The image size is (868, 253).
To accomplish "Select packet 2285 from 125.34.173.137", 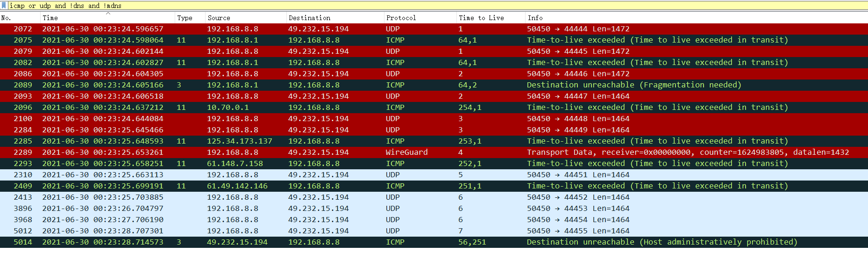I will coord(434,141).
